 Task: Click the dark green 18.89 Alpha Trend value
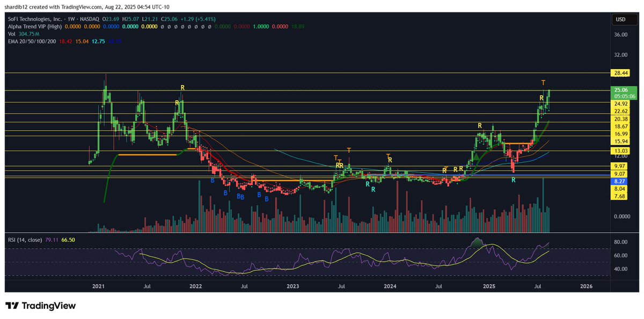(298, 27)
